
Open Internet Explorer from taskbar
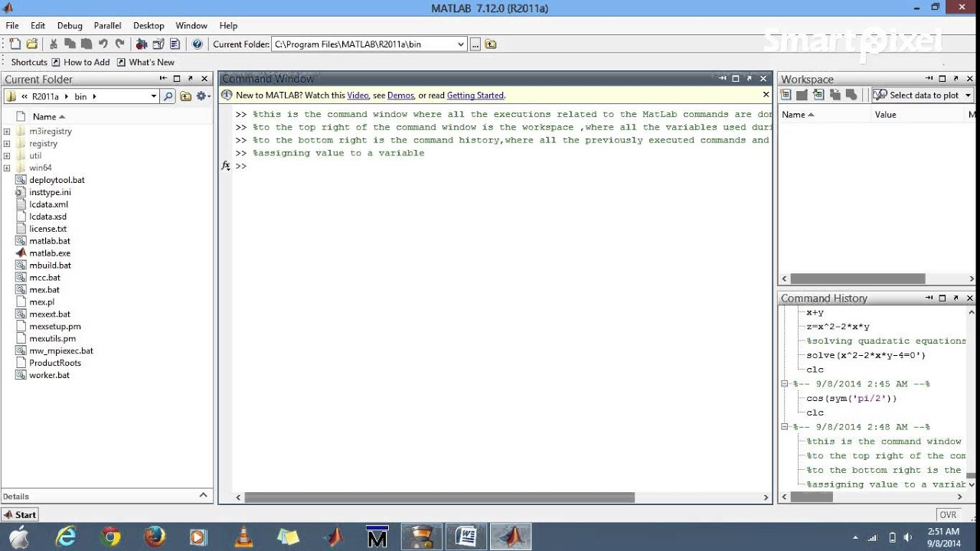(67, 537)
